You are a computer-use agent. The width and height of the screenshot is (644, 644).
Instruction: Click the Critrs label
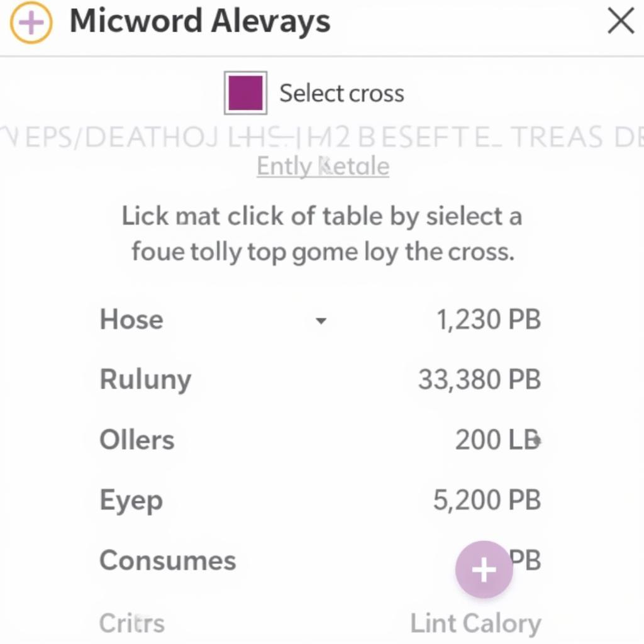[x=131, y=623]
